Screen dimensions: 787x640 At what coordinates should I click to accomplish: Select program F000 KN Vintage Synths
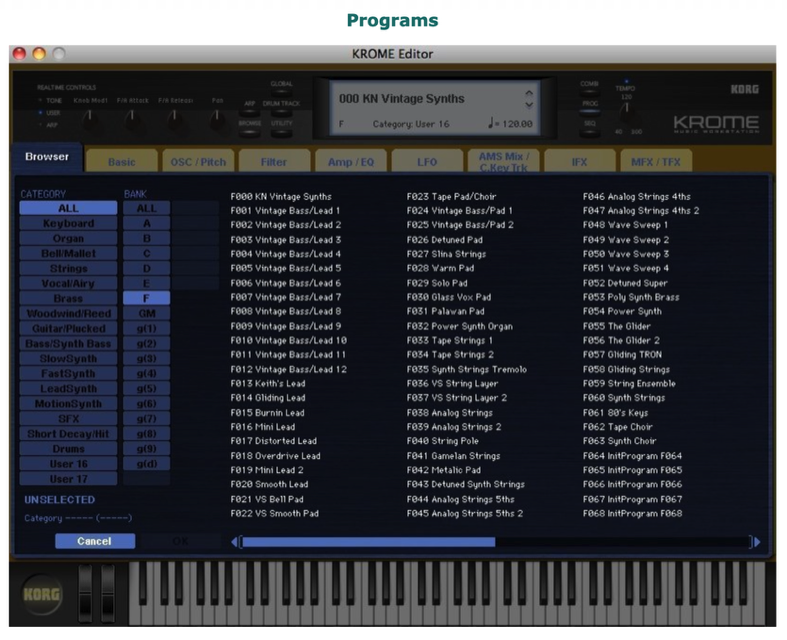coord(281,197)
